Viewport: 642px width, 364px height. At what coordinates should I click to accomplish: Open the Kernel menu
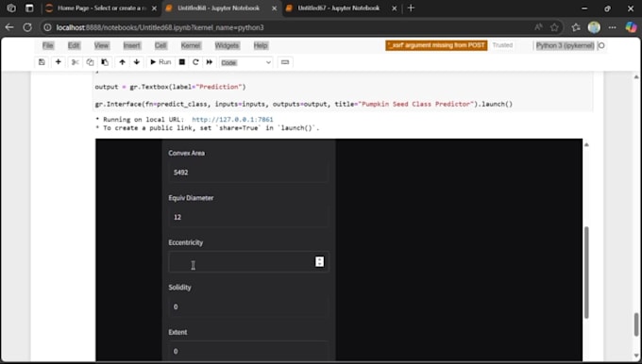point(191,45)
